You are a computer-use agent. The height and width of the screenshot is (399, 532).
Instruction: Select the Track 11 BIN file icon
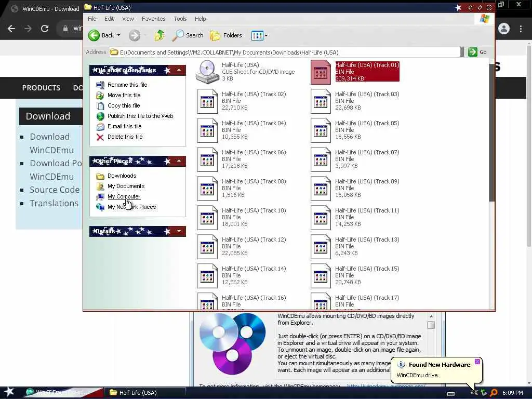(321, 218)
